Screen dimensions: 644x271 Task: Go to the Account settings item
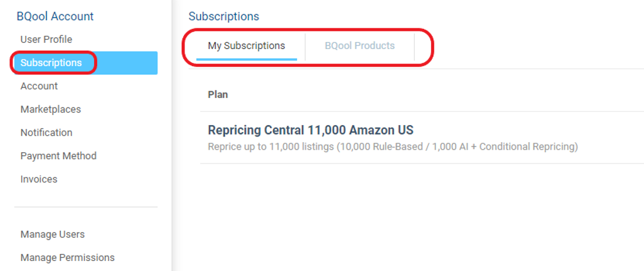39,86
